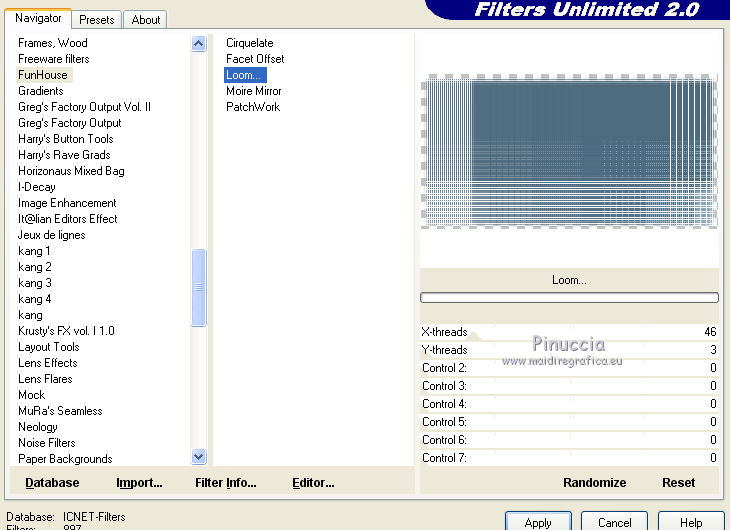Select the kang 2 category
730x530 pixels.
coord(34,267)
